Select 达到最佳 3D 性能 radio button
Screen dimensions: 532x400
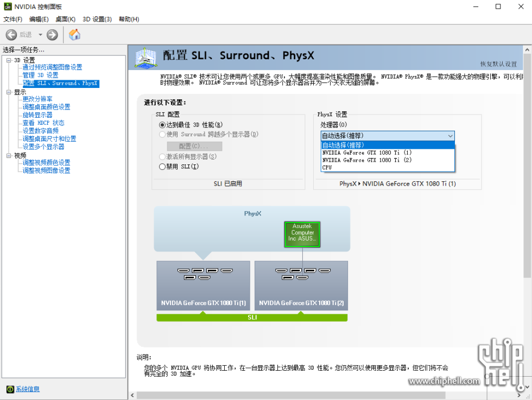pos(162,125)
